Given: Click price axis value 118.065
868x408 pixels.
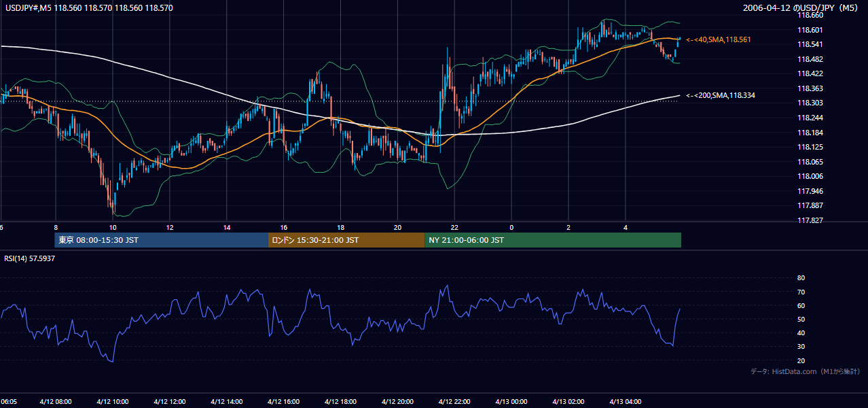Looking at the screenshot, I should coord(810,162).
